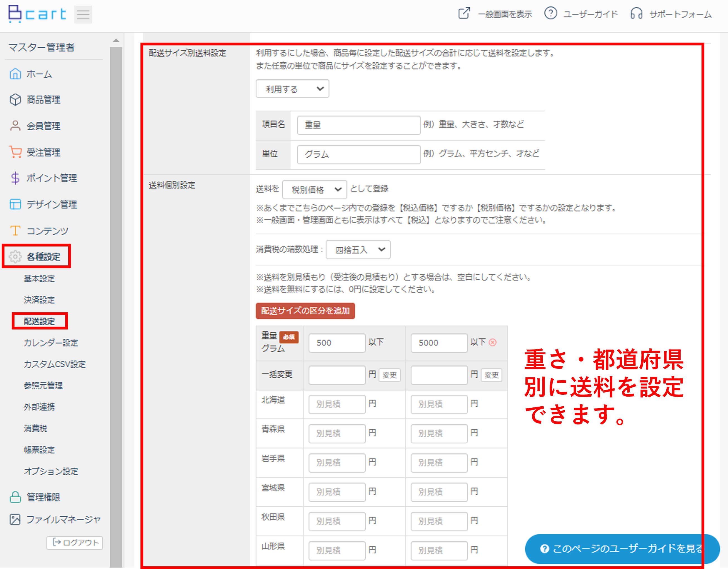Select カレンダー設定 submenu item

tap(51, 343)
